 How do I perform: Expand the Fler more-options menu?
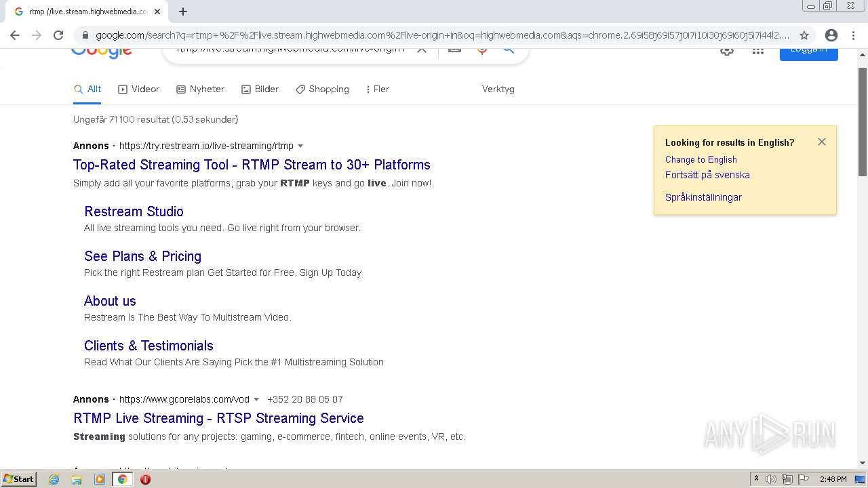point(378,89)
